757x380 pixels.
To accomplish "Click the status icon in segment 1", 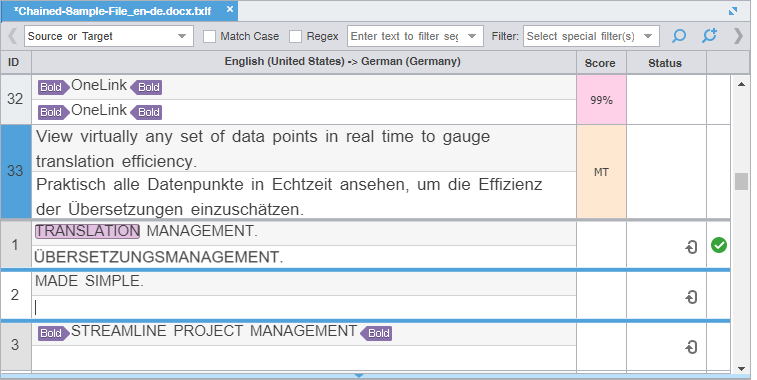I will (691, 247).
